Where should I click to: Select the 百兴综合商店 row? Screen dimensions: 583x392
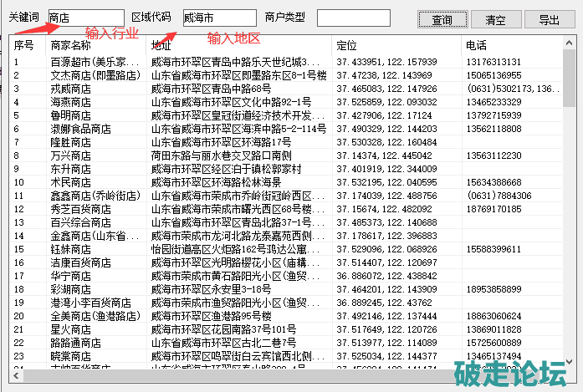pyautogui.click(x=81, y=223)
